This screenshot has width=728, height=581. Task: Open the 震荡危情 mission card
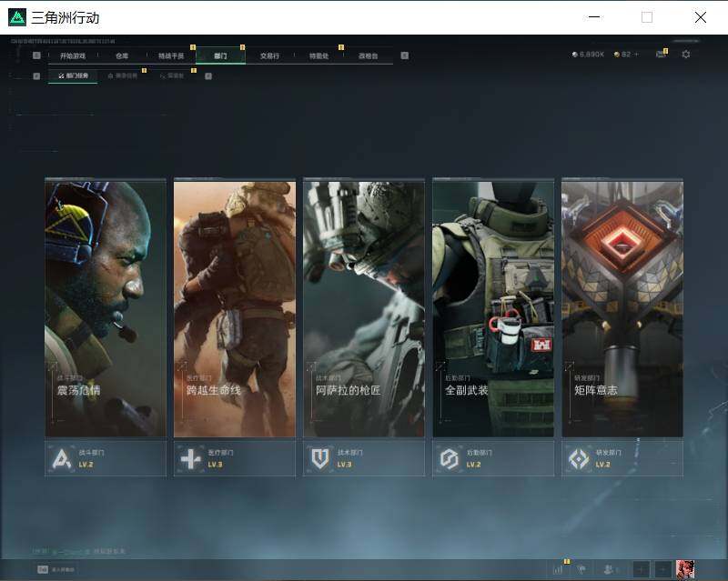pos(106,307)
